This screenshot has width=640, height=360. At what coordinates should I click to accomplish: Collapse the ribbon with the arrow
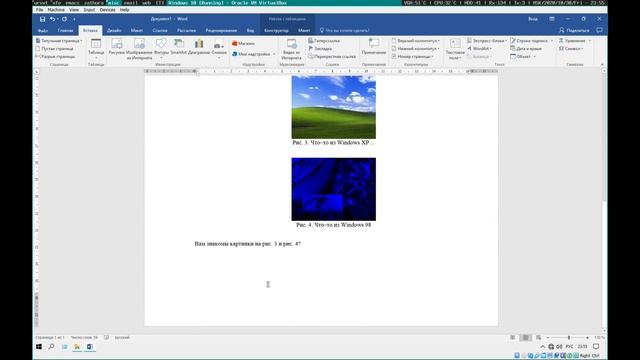pos(602,64)
